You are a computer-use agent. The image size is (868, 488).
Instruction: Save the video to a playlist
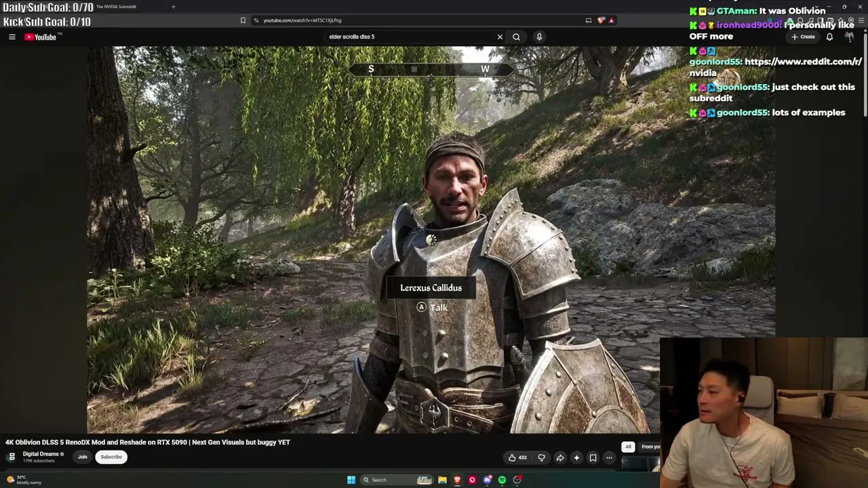coord(593,458)
